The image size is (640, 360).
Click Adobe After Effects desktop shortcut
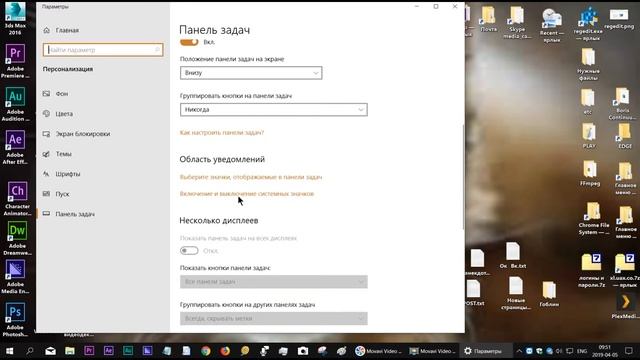15,147
